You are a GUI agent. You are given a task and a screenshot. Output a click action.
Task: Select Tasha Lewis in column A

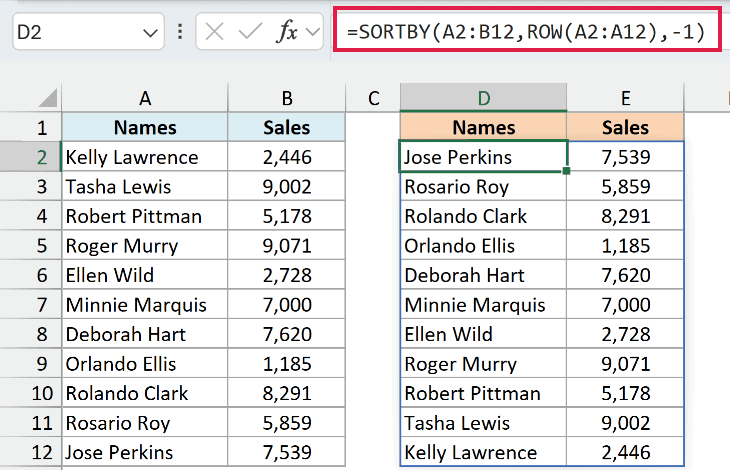pos(145,187)
